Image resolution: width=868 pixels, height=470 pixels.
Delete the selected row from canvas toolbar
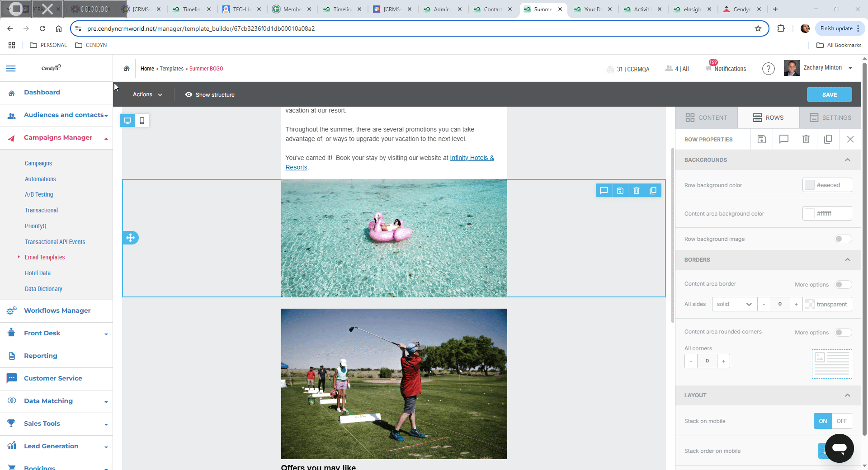(x=637, y=191)
